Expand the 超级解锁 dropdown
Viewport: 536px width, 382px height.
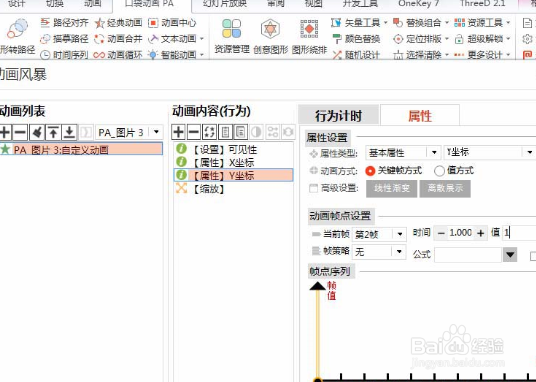[x=508, y=39]
